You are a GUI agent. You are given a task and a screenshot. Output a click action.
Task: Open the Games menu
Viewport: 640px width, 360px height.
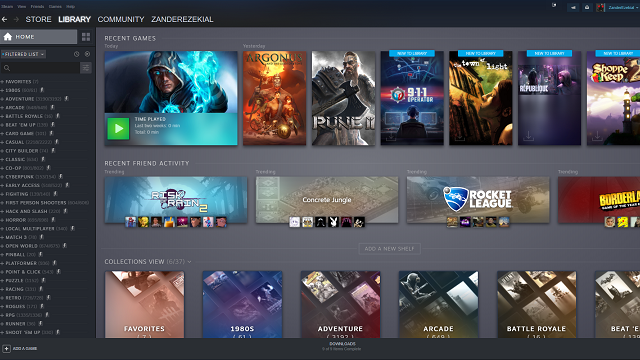[55, 7]
